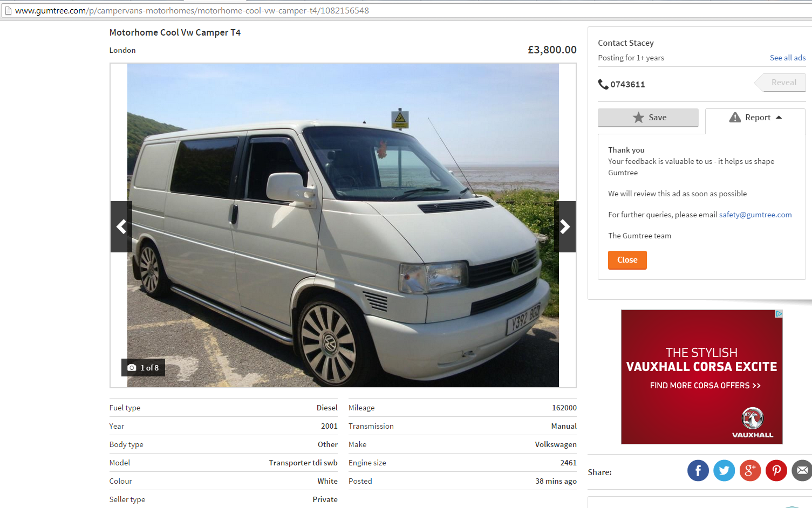This screenshot has height=508, width=812.
Task: Reveal the seller's phone number
Action: click(780, 83)
